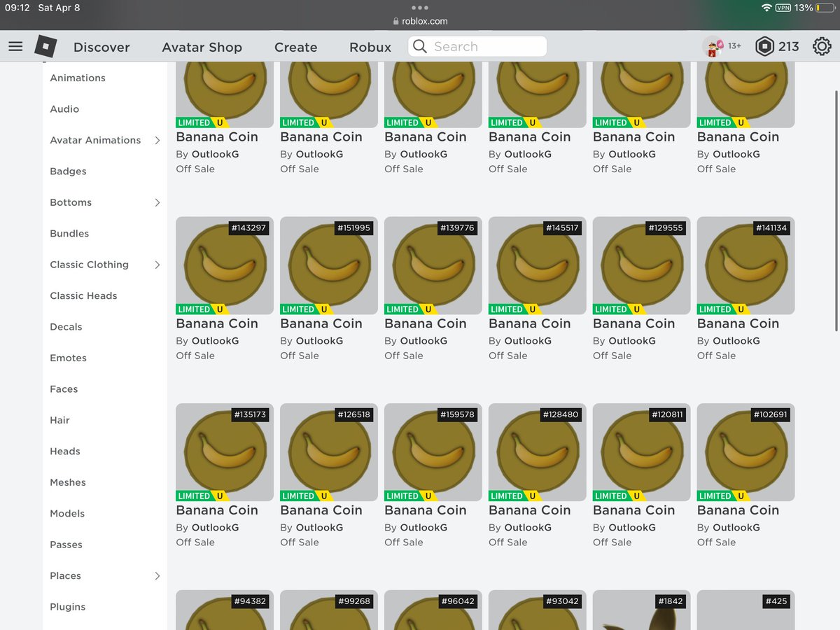Open item thumbnail serial #425
The height and width of the screenshot is (630, 840).
coord(745,610)
